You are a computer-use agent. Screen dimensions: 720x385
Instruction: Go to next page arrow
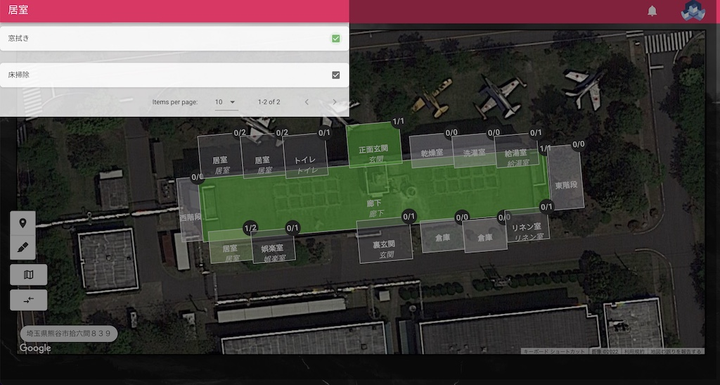pyautogui.click(x=334, y=102)
